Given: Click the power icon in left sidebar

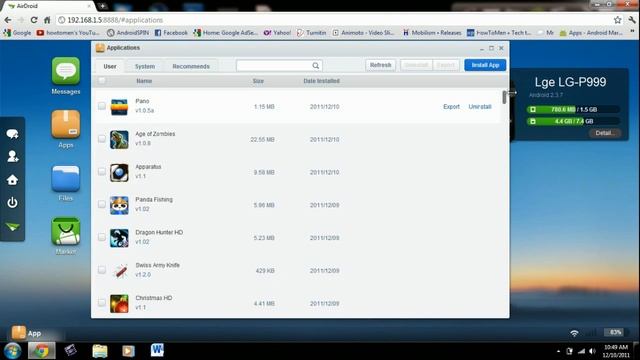Looking at the screenshot, I should point(12,202).
